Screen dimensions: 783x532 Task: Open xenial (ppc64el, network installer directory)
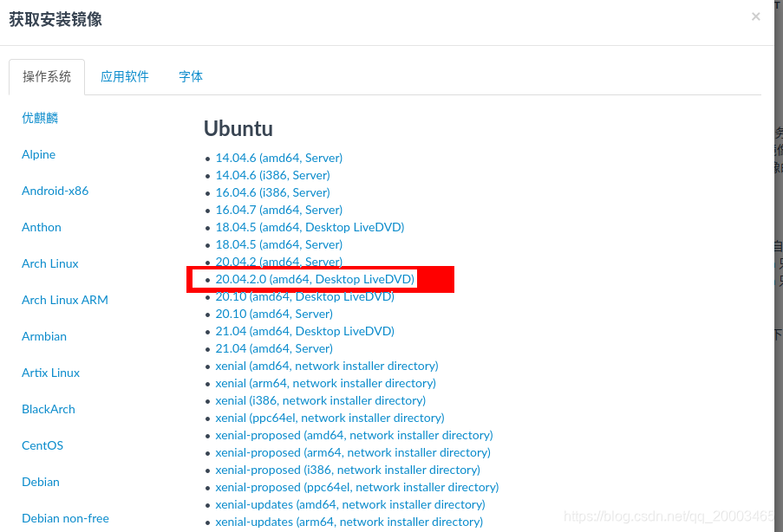point(330,418)
